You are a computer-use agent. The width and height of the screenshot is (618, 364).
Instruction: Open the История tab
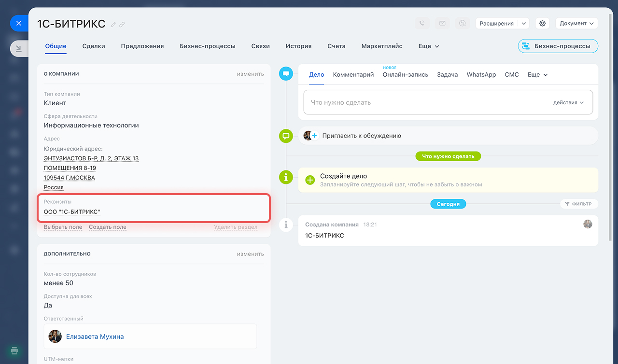point(298,46)
